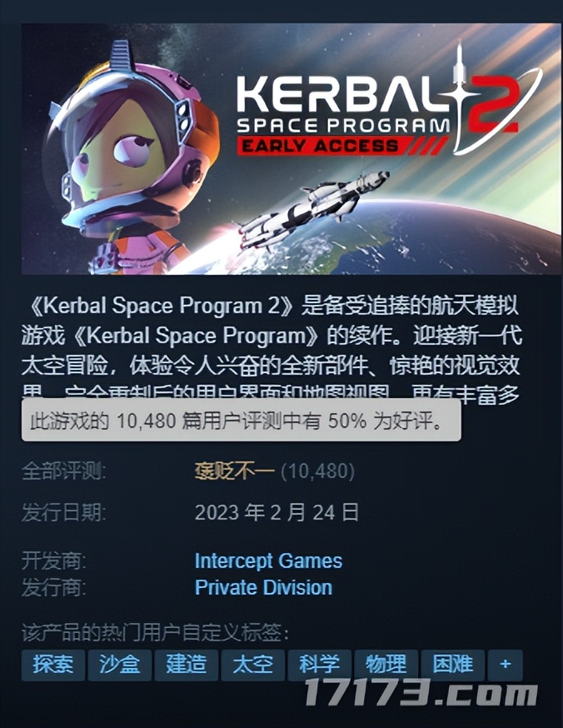
Task: Select the 困难 tag
Action: (452, 665)
